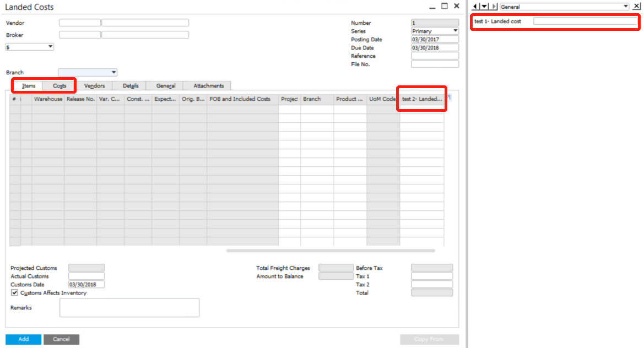Go to previous category with left arrow
The width and height of the screenshot is (644, 348).
pos(475,7)
